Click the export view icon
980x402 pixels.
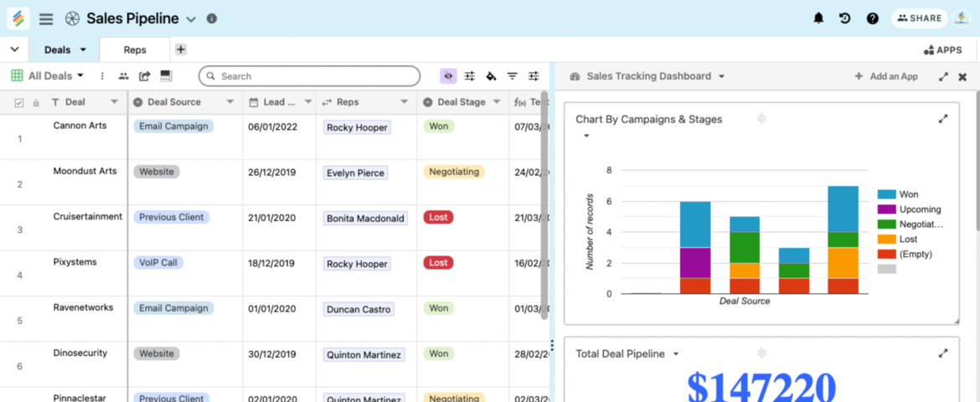click(145, 76)
